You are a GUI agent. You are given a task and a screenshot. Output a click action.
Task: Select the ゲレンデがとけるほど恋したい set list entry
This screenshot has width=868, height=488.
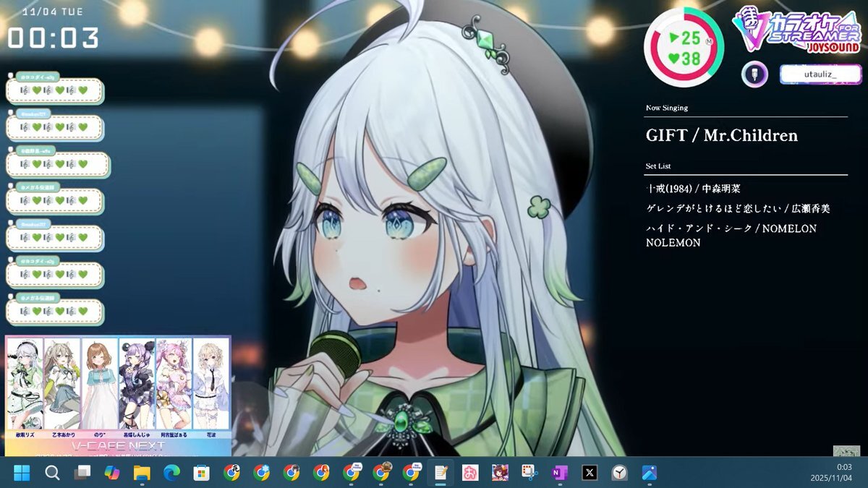[x=738, y=208]
